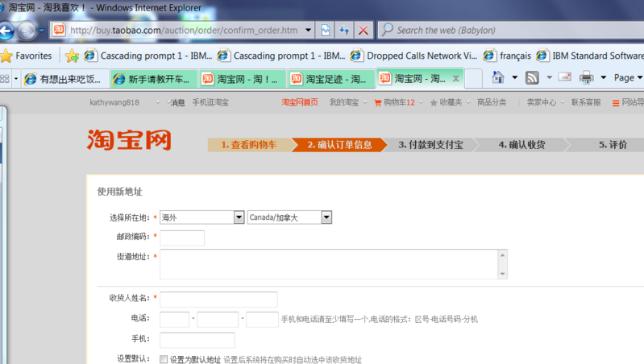Screen dimensions: 644x364
Task: Open the Canada/加拿大 country dropdown
Action: tap(326, 217)
